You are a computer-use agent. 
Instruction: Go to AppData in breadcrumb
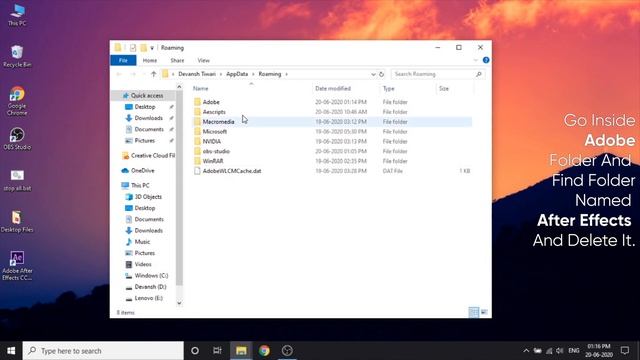[237, 74]
